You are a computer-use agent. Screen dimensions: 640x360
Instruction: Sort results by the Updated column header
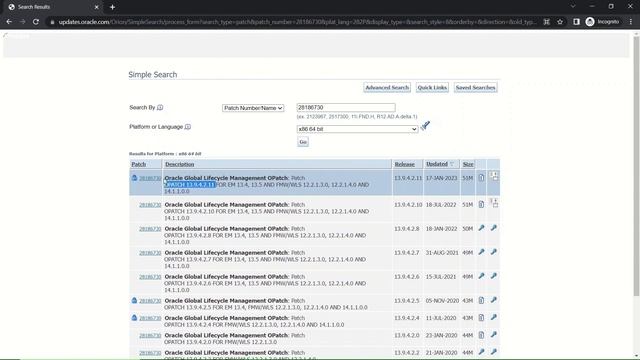point(437,164)
